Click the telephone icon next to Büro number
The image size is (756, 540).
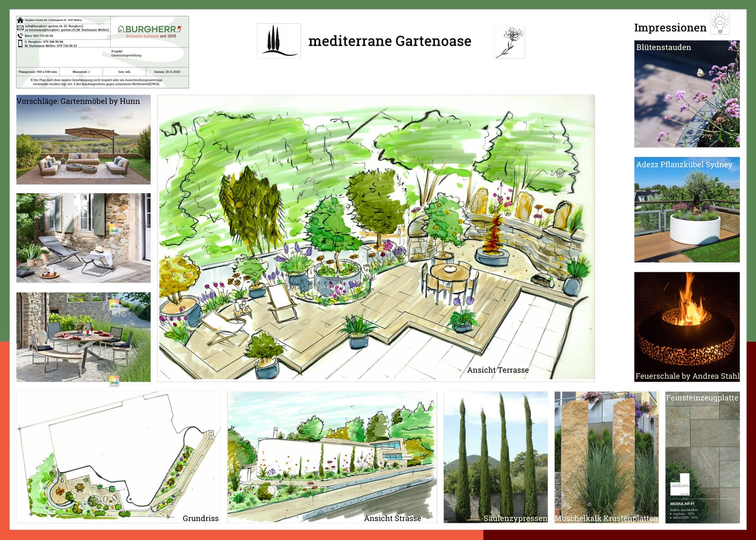tap(20, 36)
